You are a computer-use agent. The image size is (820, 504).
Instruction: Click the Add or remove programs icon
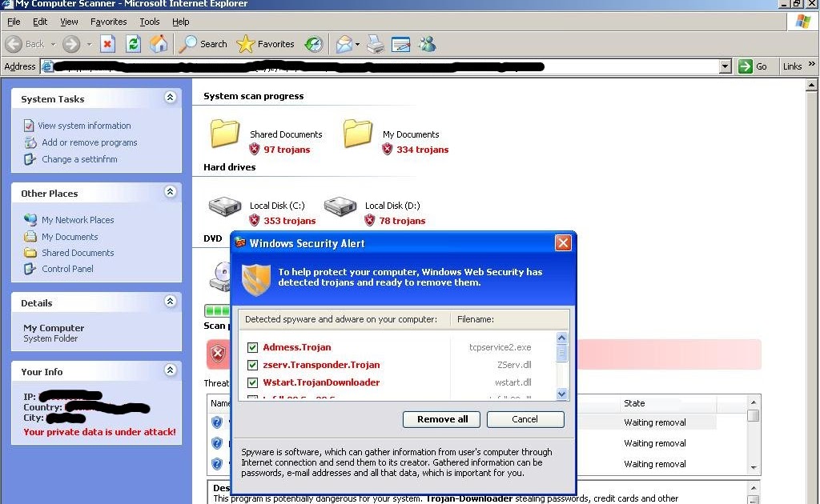coord(30,142)
